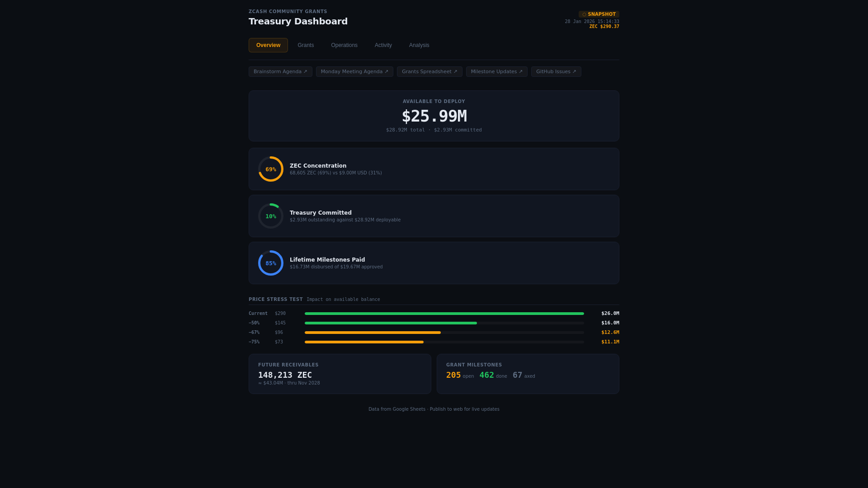Click the Treasury Committed title
Viewport: 868px width, 488px height.
click(321, 213)
